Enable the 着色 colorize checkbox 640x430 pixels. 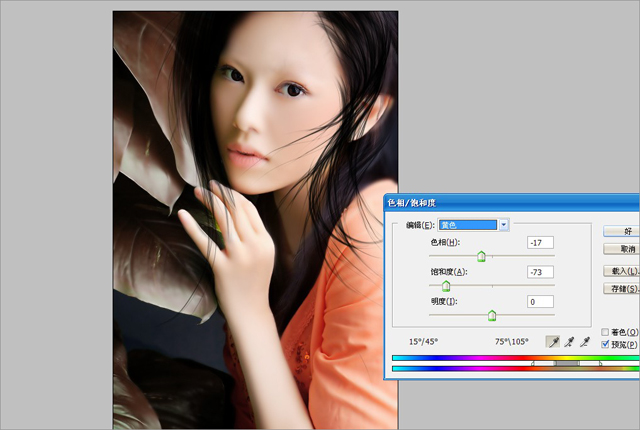605,332
